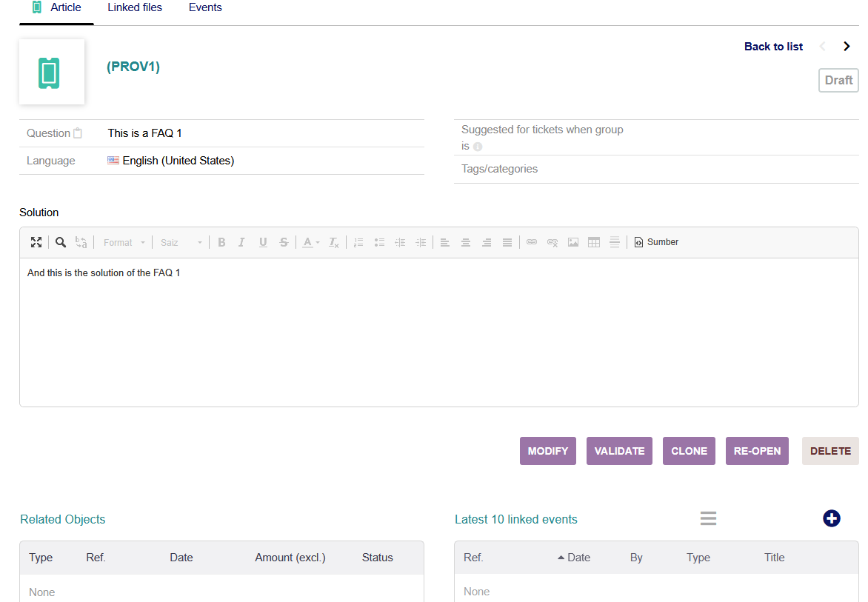Add a new linked event plus icon
Image resolution: width=868 pixels, height=602 pixels.
[831, 518]
